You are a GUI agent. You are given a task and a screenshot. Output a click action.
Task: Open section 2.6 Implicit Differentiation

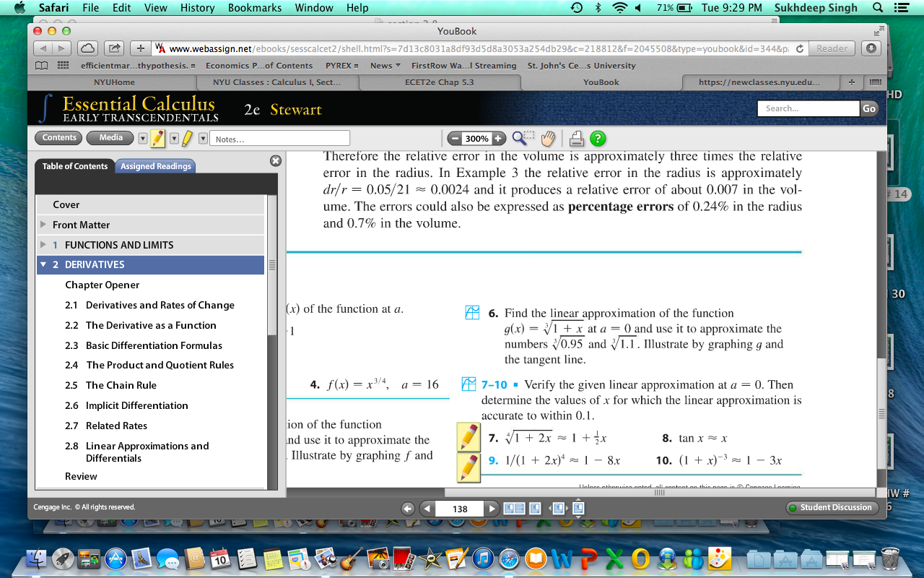pyautogui.click(x=127, y=405)
